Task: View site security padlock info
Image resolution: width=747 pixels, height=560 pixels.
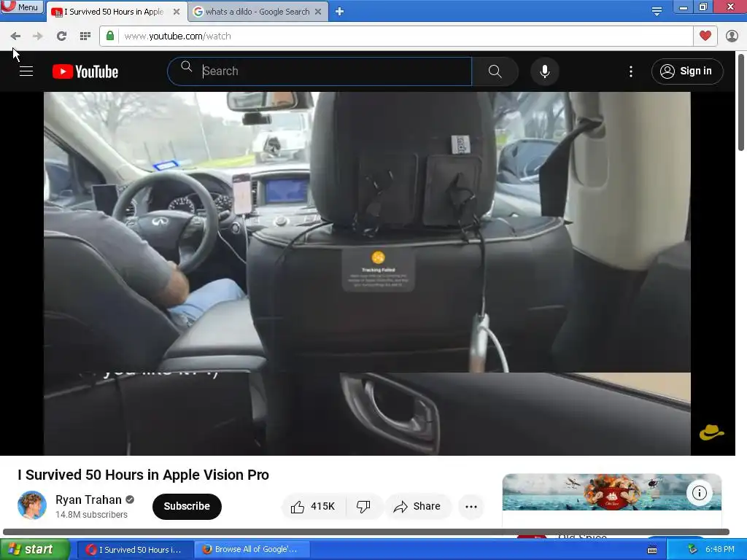Action: click(110, 36)
